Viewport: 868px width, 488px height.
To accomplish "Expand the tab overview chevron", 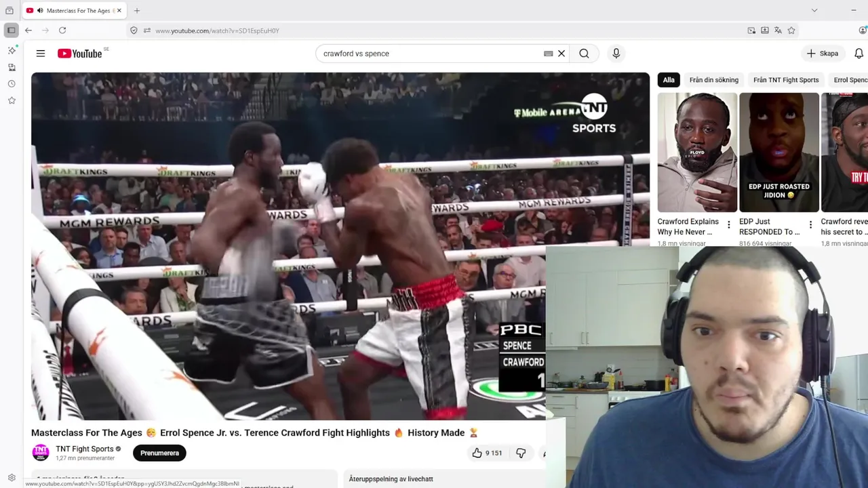I will tap(814, 10).
